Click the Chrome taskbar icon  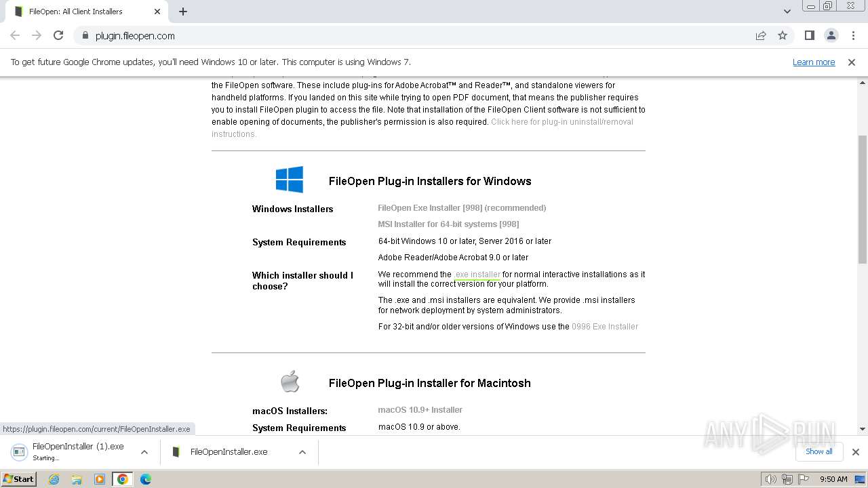tap(123, 479)
